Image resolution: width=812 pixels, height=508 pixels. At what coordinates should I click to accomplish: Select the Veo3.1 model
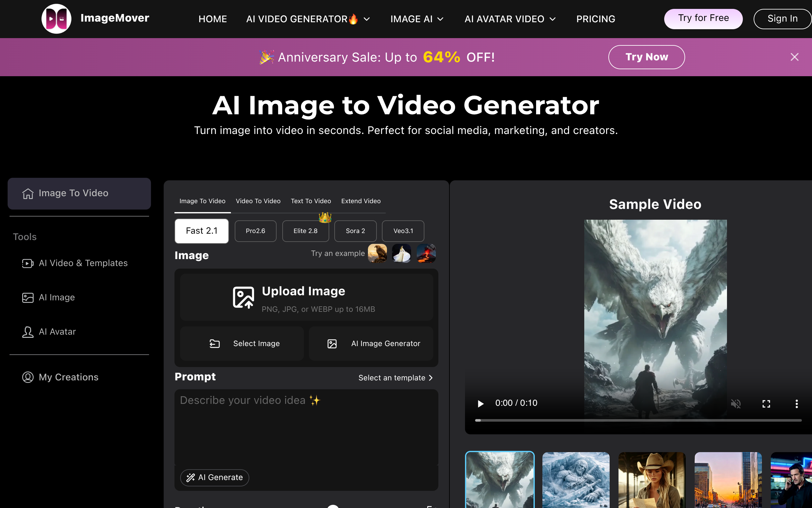pyautogui.click(x=403, y=231)
